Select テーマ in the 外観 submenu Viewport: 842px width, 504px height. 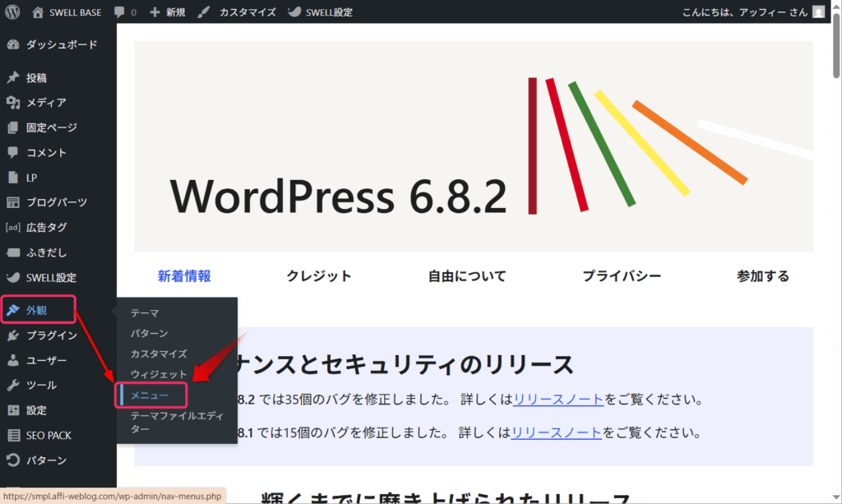(x=145, y=313)
